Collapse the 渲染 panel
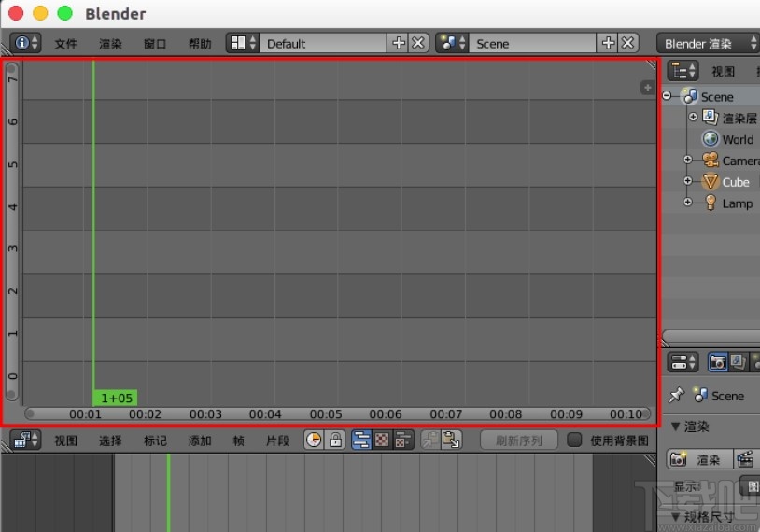This screenshot has height=532, width=760. (x=675, y=427)
